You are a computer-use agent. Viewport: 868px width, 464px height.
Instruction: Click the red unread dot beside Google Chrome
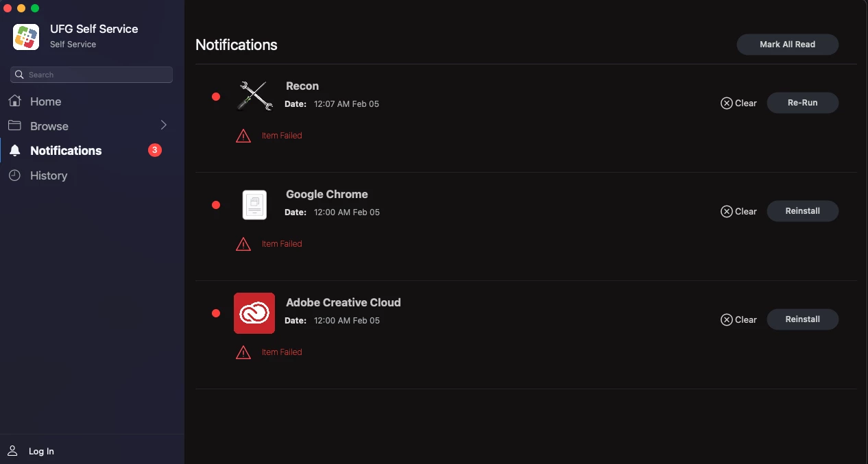tap(216, 205)
